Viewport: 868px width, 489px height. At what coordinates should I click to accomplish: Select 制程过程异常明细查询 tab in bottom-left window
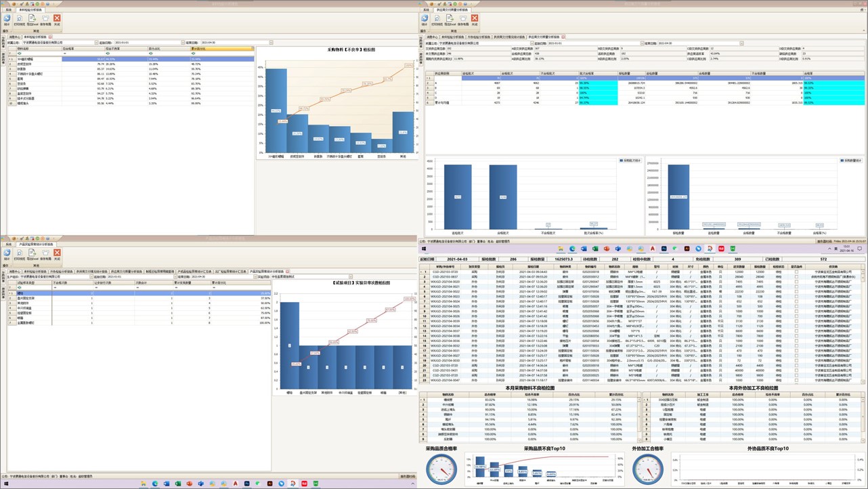[160, 272]
